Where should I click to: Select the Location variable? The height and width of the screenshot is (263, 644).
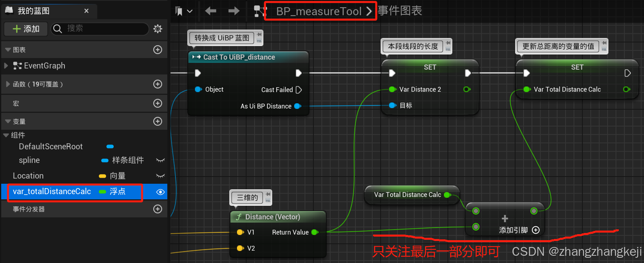(28, 176)
